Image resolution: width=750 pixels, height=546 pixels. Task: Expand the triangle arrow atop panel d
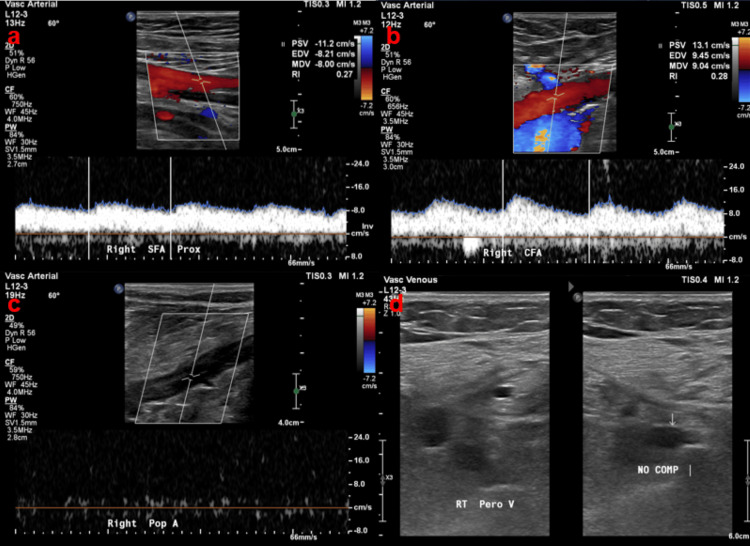[x=571, y=287]
